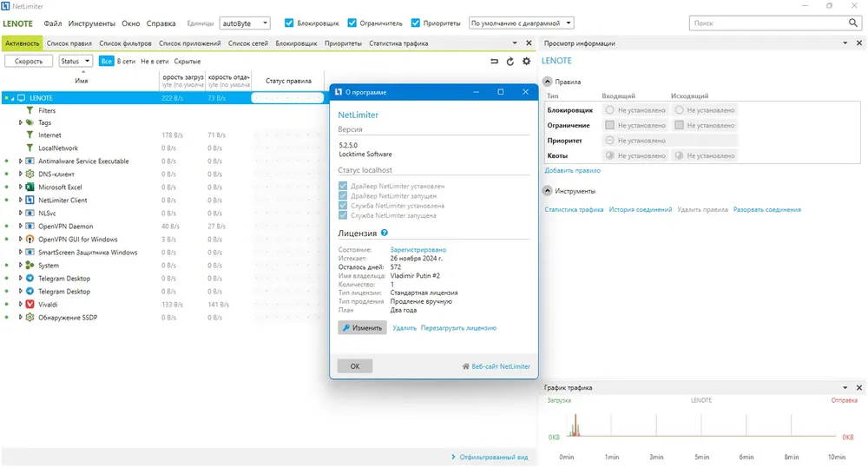This screenshot has height=467, width=868.
Task: Click the Изменить license button
Action: tap(363, 327)
